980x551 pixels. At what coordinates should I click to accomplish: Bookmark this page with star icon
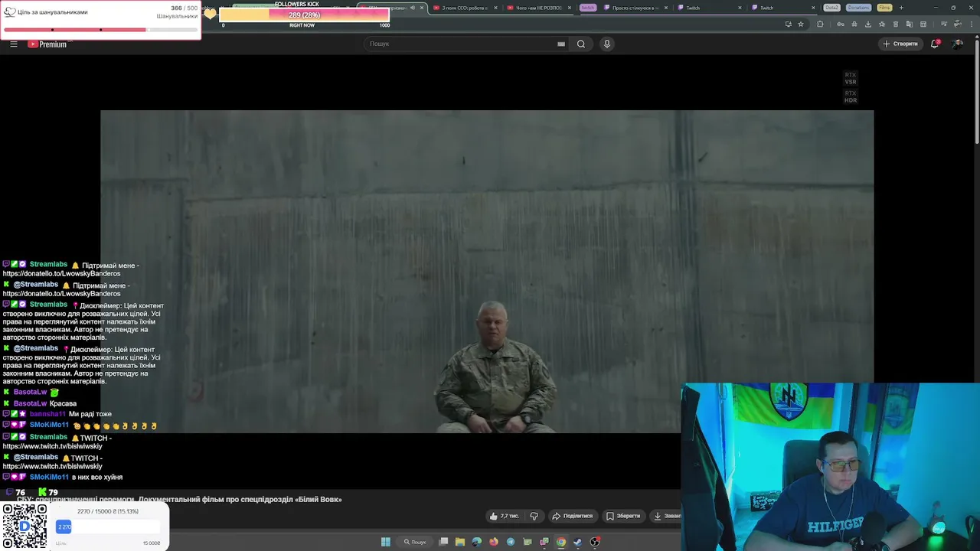(x=801, y=24)
